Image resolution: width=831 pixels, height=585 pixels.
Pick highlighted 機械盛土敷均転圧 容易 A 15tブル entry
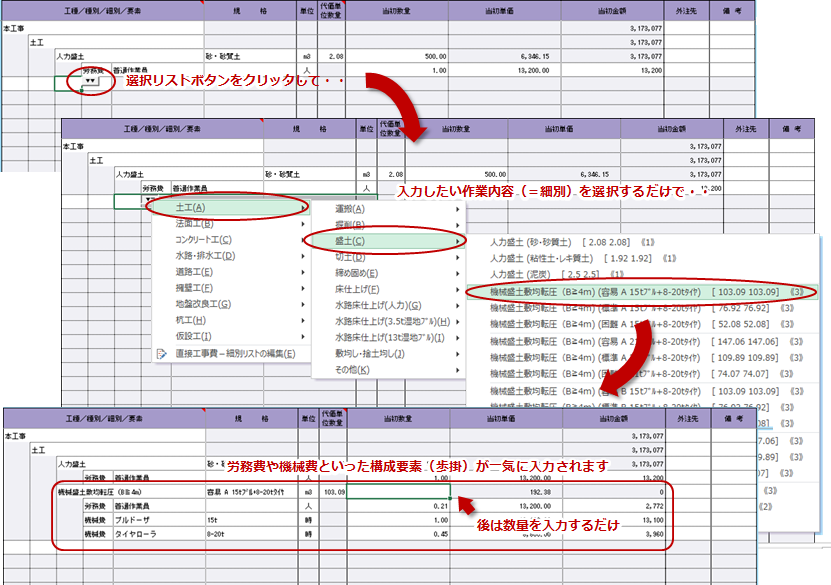click(642, 292)
